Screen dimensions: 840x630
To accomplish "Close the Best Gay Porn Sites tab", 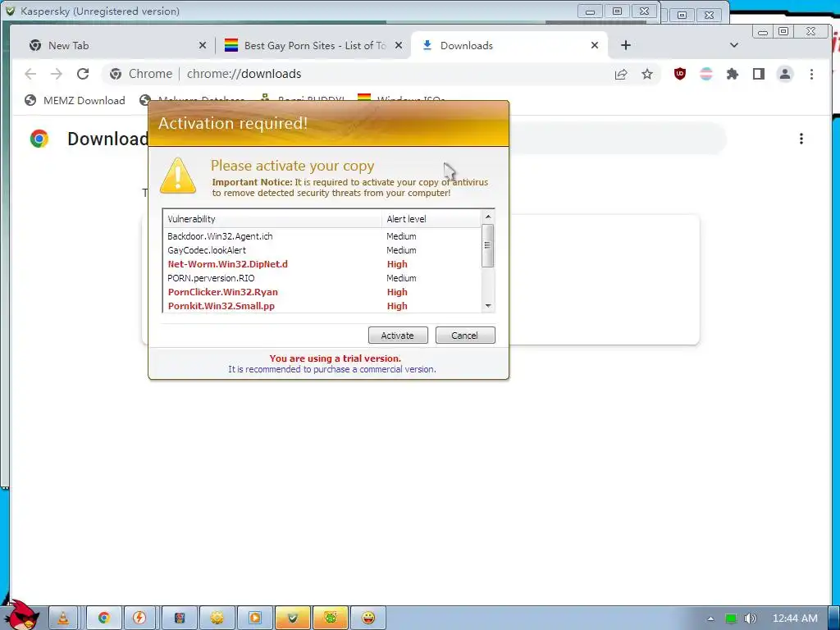I will click(399, 46).
